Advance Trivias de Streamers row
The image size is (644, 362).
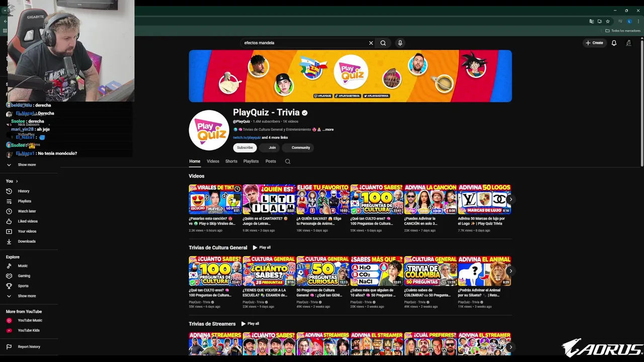pyautogui.click(x=511, y=346)
